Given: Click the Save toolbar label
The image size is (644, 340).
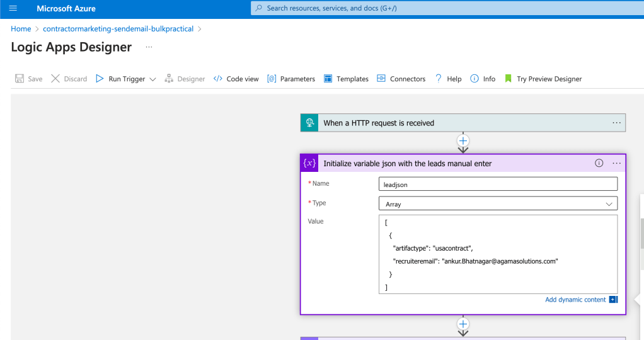Looking at the screenshot, I should point(35,79).
